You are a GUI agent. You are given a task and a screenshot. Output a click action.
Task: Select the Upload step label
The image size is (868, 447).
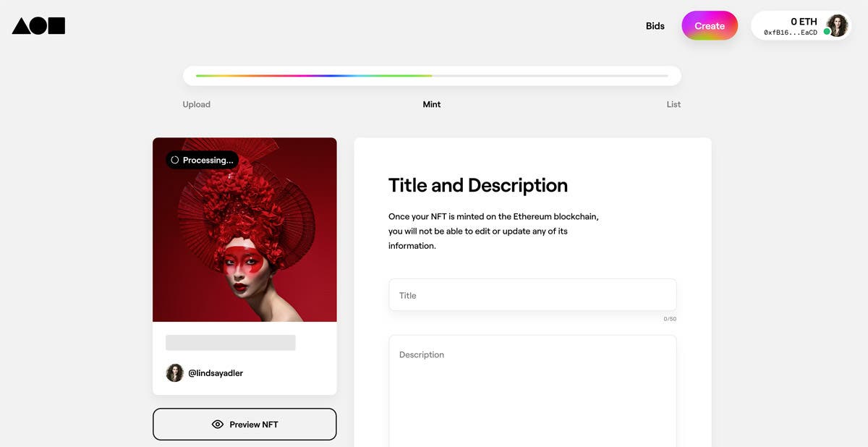(x=196, y=104)
